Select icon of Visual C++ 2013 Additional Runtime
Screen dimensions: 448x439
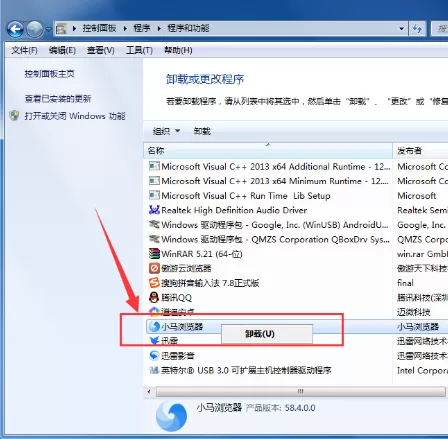pyautogui.click(x=154, y=166)
